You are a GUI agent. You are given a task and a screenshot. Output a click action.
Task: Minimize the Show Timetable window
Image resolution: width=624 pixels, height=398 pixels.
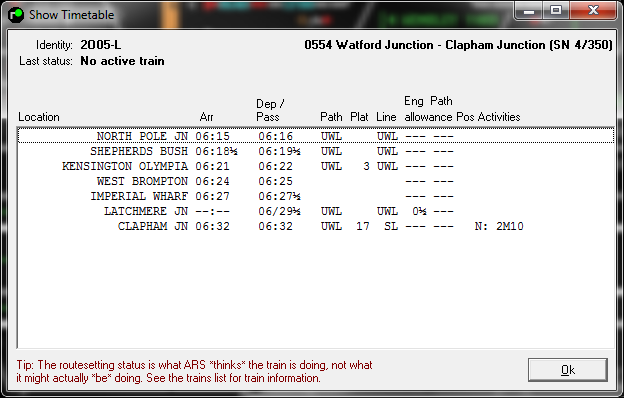point(529,11)
